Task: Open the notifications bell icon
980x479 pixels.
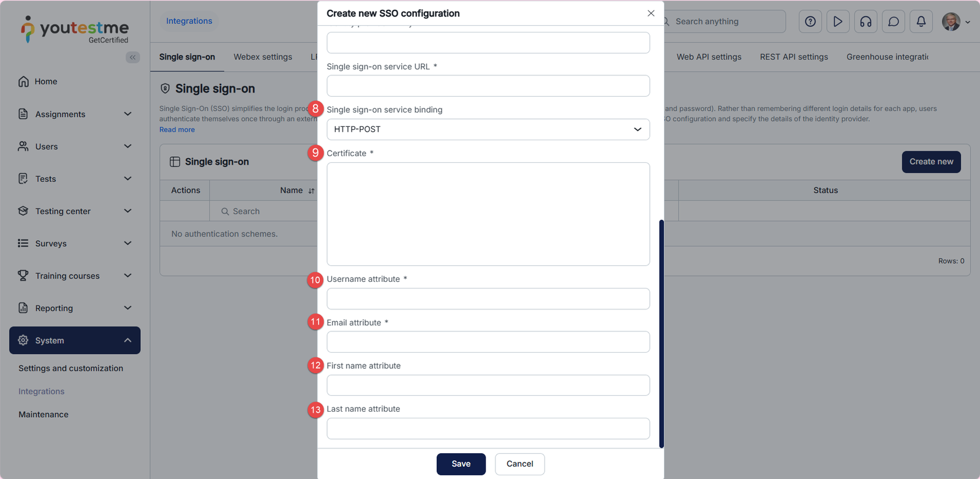Action: pos(921,21)
